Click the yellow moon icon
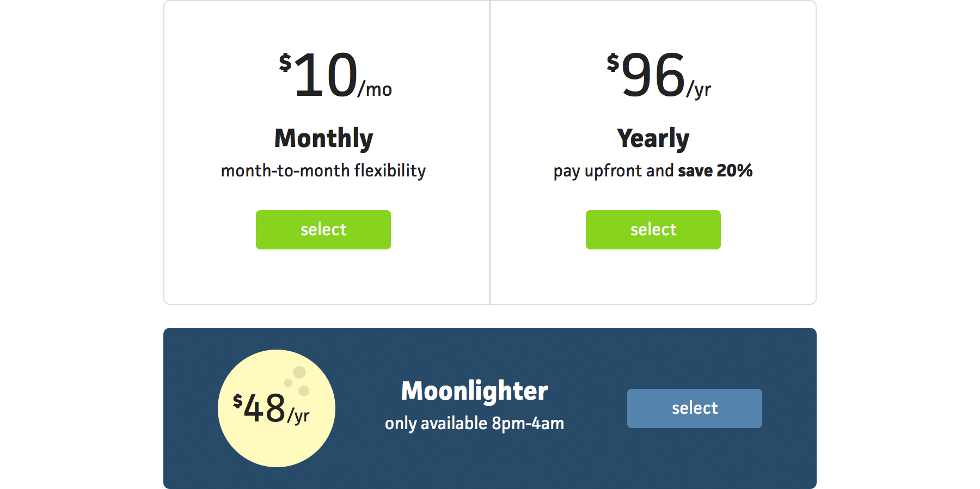Screen dimensions: 980x489 277,408
